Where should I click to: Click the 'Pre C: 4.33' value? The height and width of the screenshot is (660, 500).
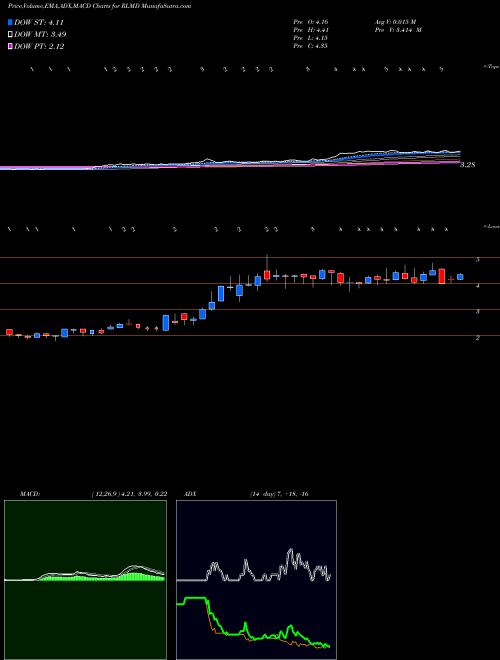[x=311, y=46]
